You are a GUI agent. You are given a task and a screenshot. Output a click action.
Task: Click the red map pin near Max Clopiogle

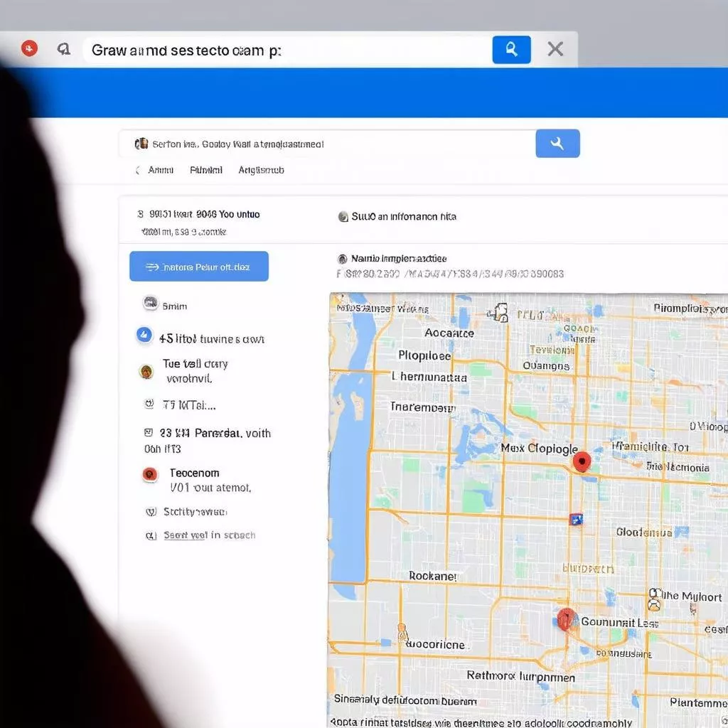[x=582, y=461]
